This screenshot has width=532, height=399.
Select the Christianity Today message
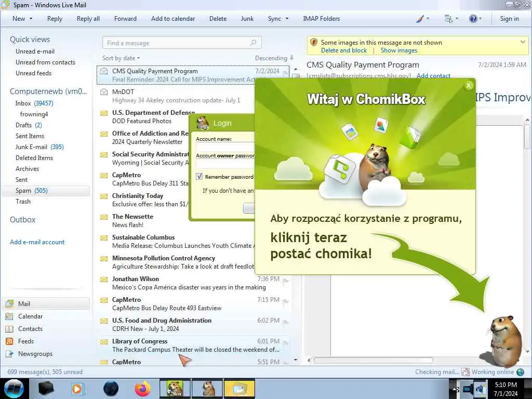[143, 200]
